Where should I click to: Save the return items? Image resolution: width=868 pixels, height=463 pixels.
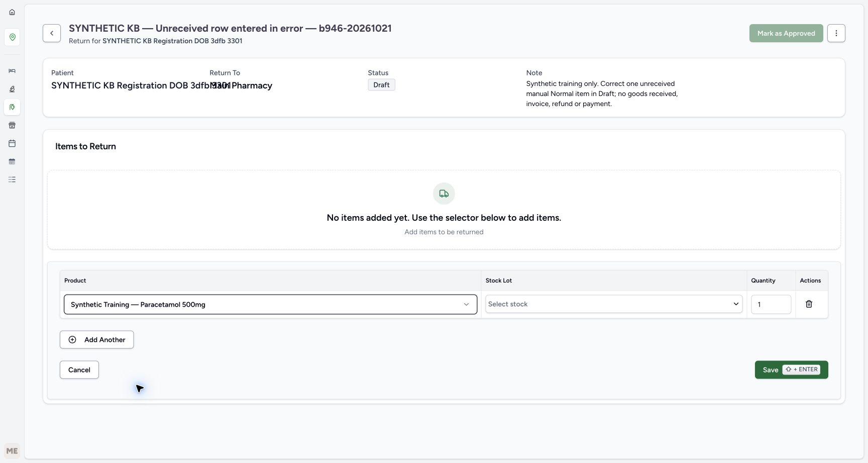pos(791,370)
